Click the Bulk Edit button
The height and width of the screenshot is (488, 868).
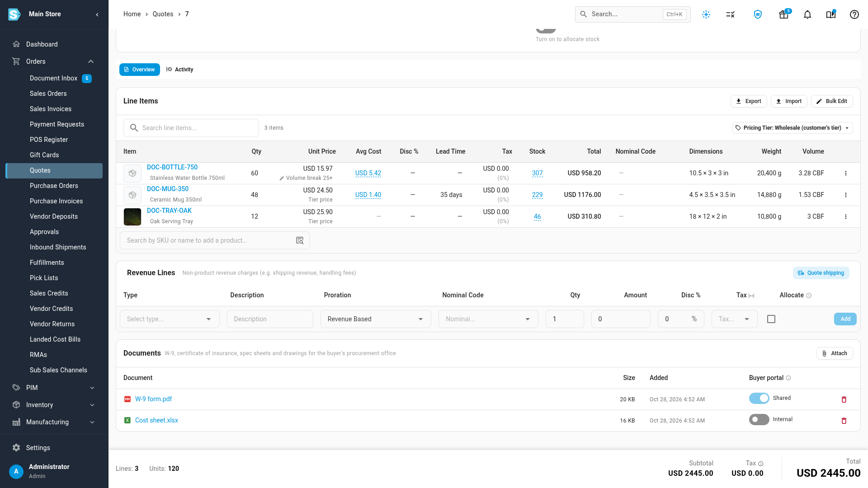(832, 101)
